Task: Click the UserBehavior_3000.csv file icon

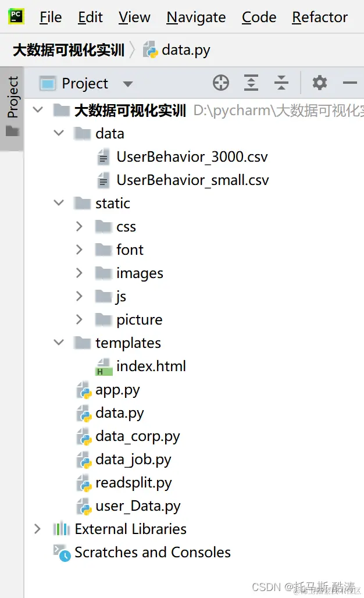Action: pos(103,156)
